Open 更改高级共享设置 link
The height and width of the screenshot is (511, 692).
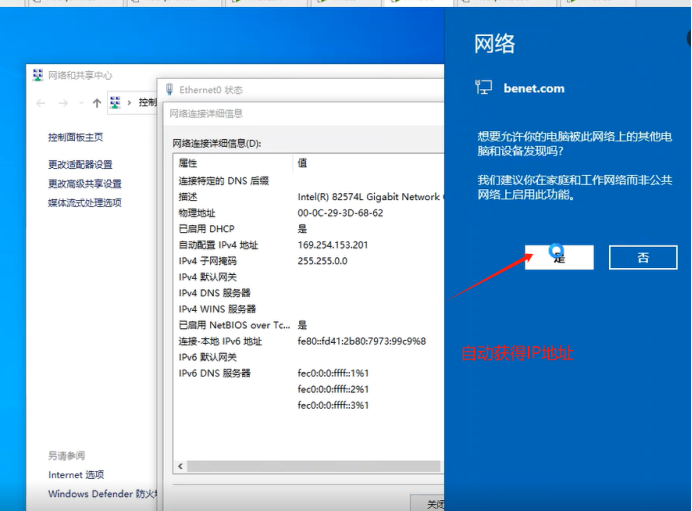(85, 184)
